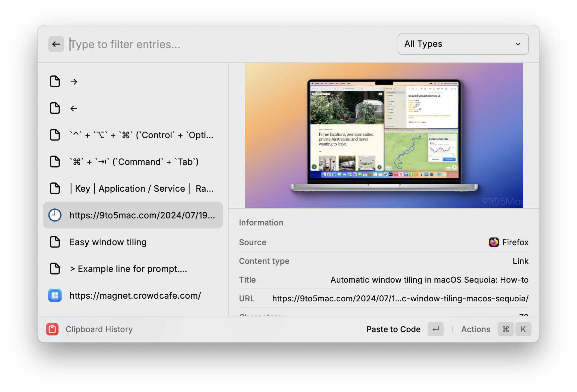Click document icon beside 'Example line for prompt'
This screenshot has width=577, height=392.
[55, 269]
